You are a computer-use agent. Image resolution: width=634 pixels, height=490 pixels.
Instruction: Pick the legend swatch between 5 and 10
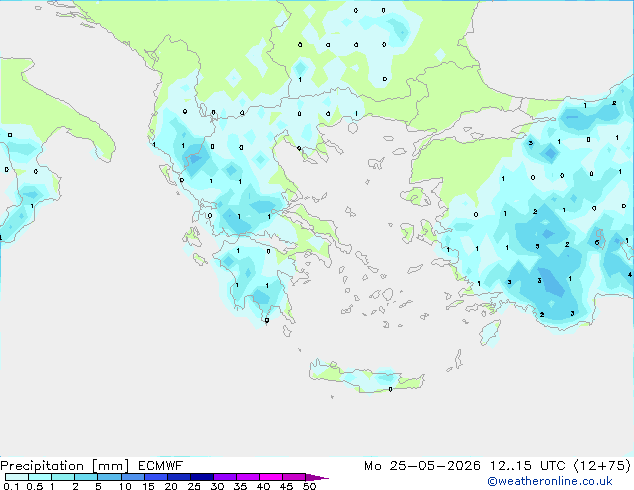[109, 477]
